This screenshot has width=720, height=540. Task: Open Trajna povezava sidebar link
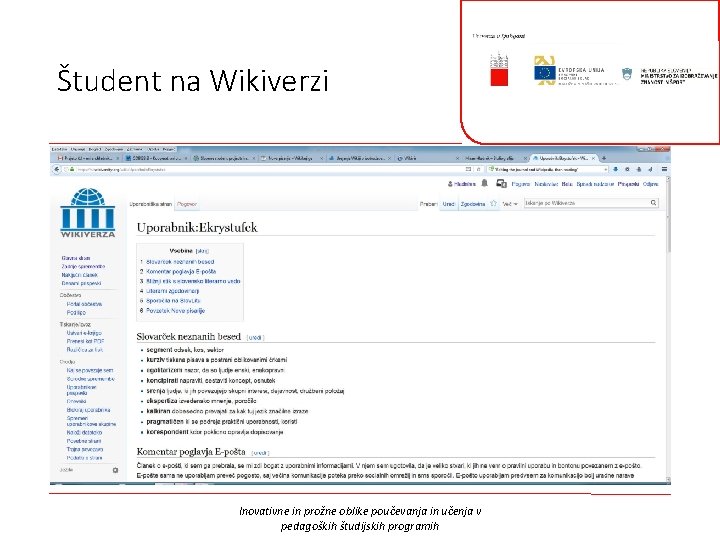[x=85, y=450]
